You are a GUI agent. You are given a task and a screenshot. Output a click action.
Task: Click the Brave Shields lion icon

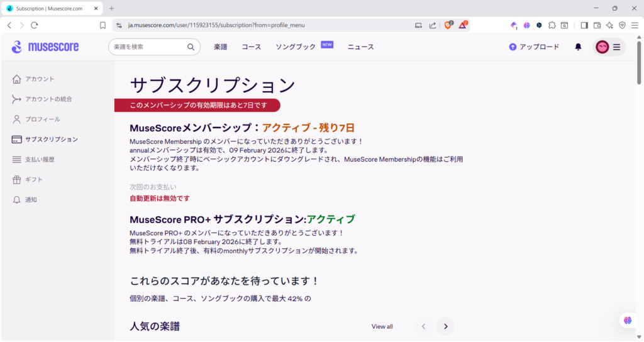(x=449, y=25)
